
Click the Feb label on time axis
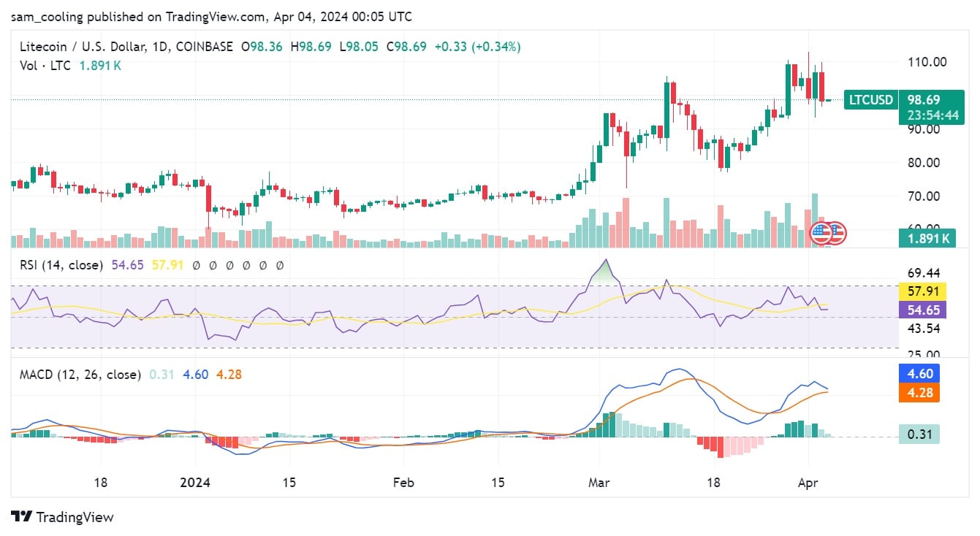tap(403, 483)
